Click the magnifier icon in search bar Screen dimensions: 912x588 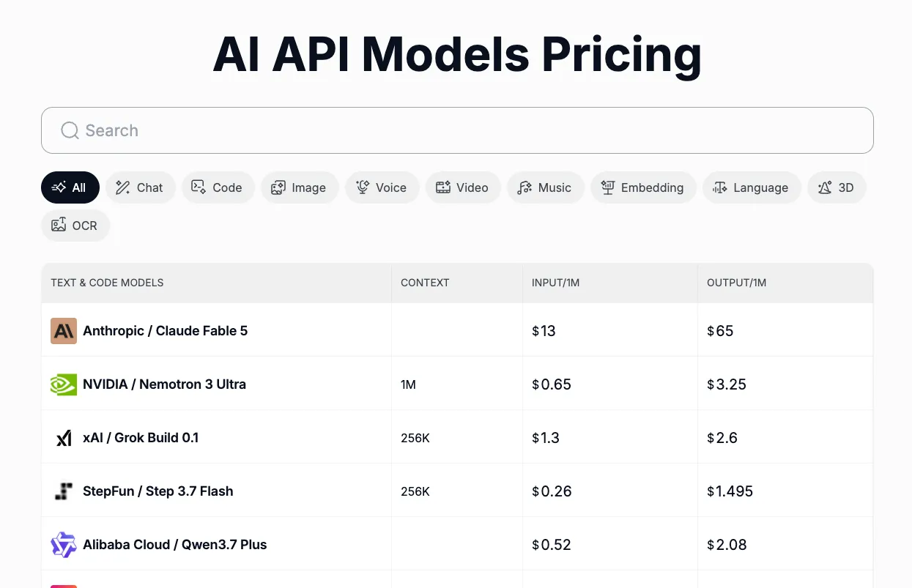tap(70, 130)
